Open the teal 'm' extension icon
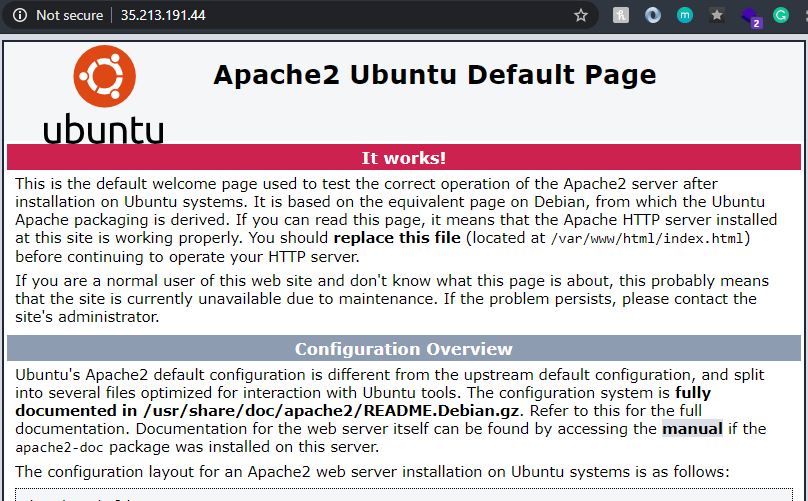Screen dimensions: 808x501 [x=685, y=15]
